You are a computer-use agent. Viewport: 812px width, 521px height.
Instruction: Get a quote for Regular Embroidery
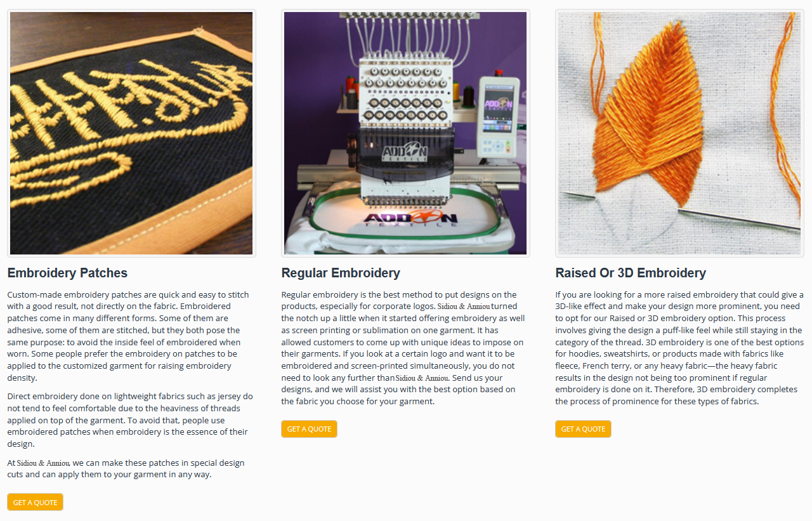click(x=310, y=429)
